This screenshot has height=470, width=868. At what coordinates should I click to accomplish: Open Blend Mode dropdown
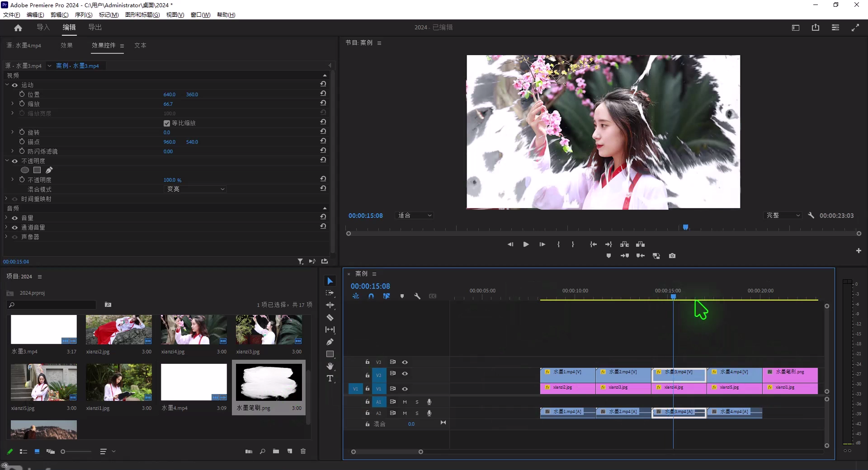(x=196, y=189)
